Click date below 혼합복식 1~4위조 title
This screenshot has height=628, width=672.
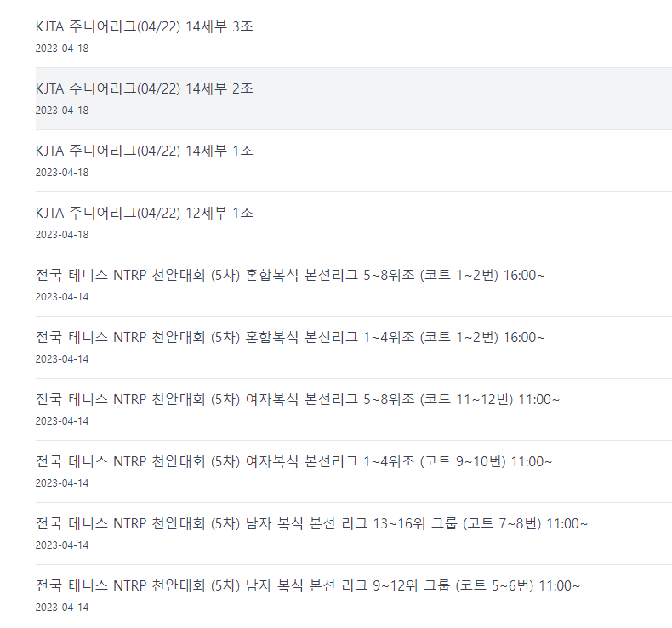coord(62,359)
